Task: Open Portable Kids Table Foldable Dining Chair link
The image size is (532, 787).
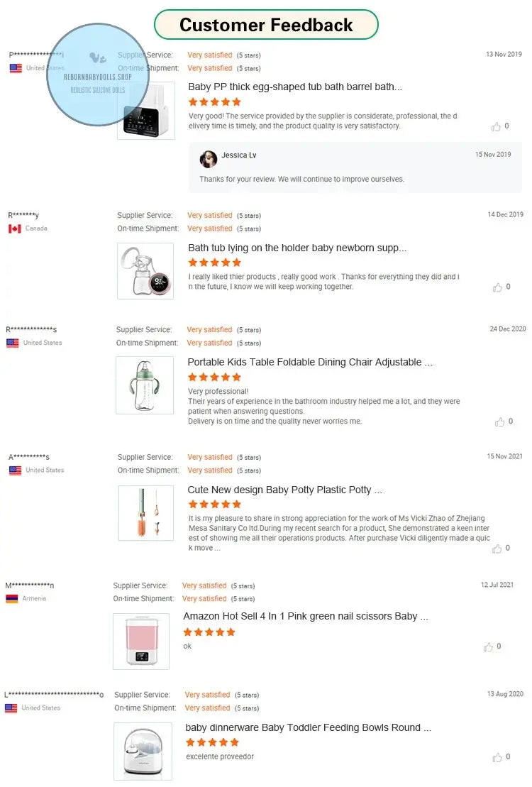Action: [309, 362]
